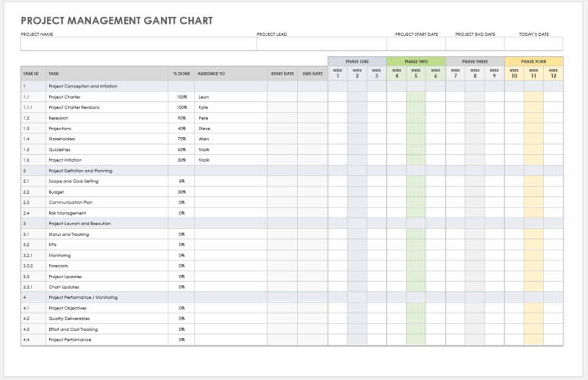Select the Project Launch and Execution row
This screenshot has width=588, height=380.
292,223
